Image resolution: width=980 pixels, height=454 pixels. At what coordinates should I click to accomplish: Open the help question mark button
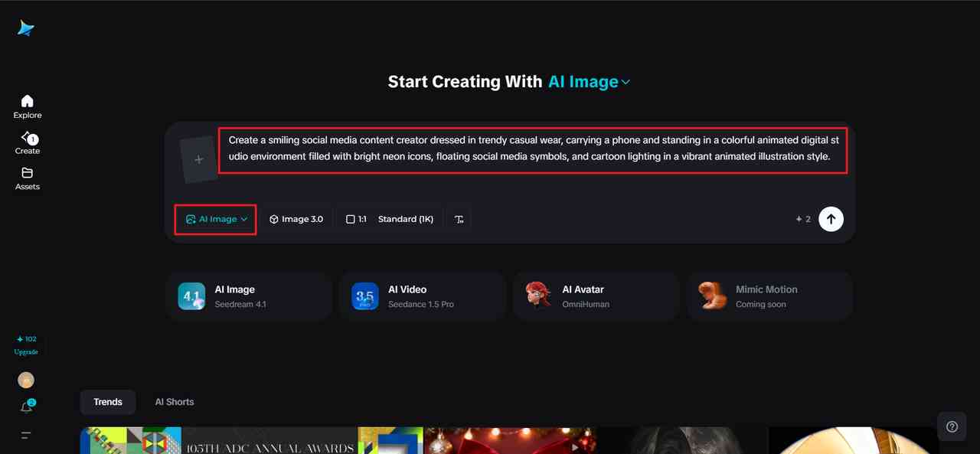point(952,426)
